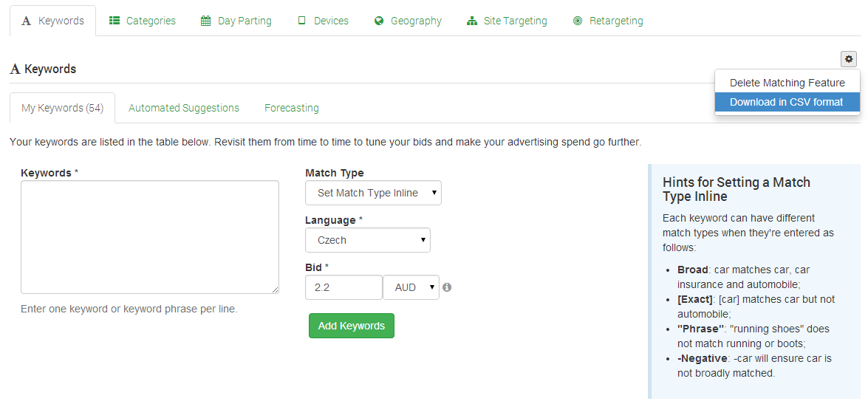Click the Devices tablet icon
Viewport: 868px width, 404px height.
coord(301,21)
